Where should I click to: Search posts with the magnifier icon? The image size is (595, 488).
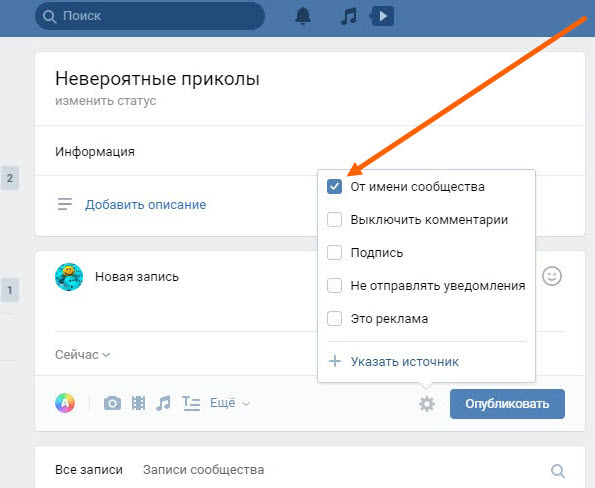pos(558,471)
